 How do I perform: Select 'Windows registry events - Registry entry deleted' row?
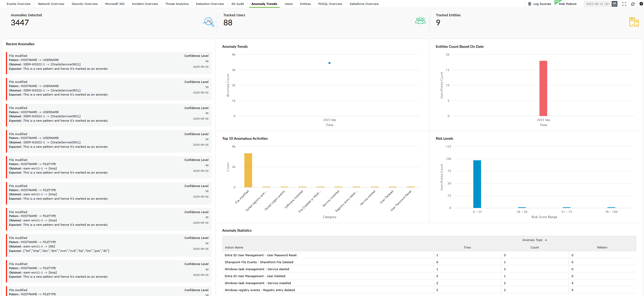pyautogui.click(x=429, y=290)
